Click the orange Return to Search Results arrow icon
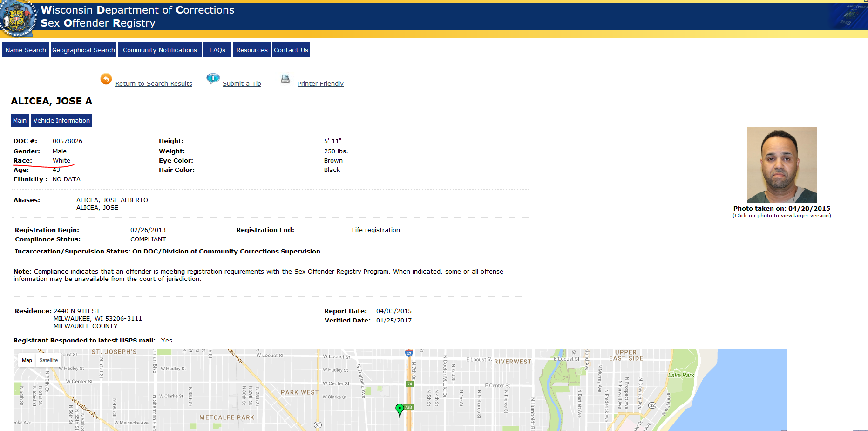The image size is (868, 431). pyautogui.click(x=106, y=79)
